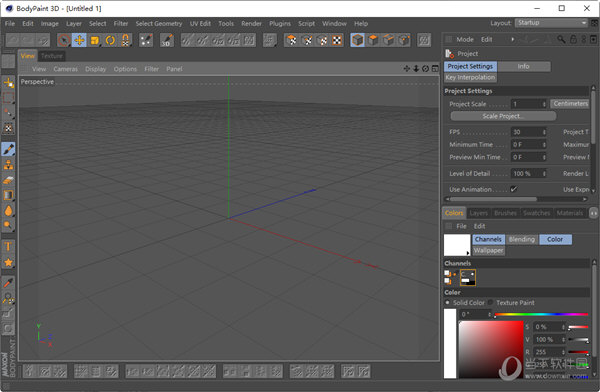Select the Live Selection tool
The image size is (600, 392).
[x=64, y=40]
